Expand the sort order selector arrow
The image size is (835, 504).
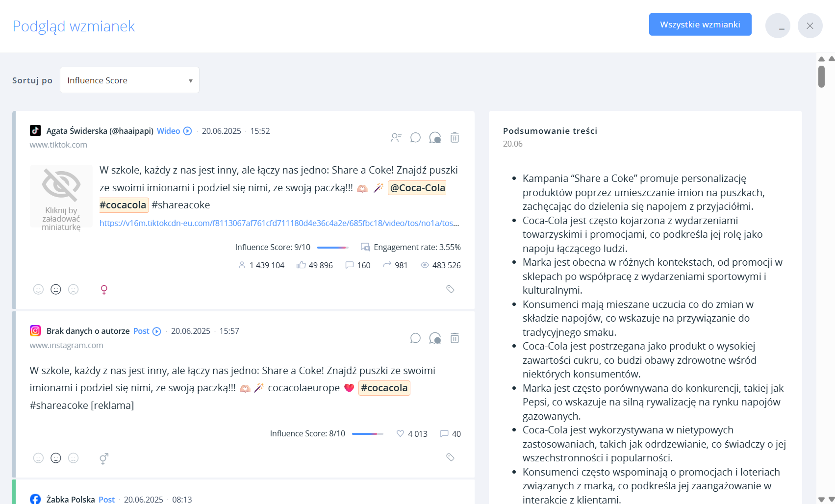tap(190, 80)
